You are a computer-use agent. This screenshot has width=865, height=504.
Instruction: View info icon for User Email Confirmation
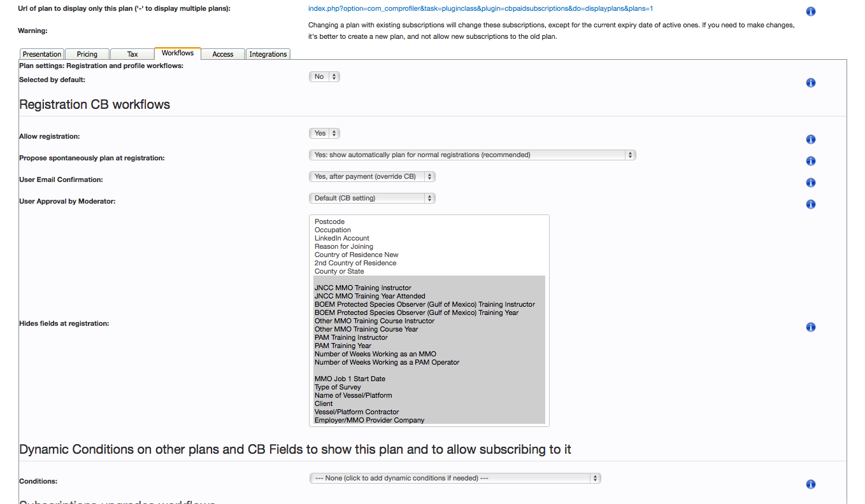(811, 183)
